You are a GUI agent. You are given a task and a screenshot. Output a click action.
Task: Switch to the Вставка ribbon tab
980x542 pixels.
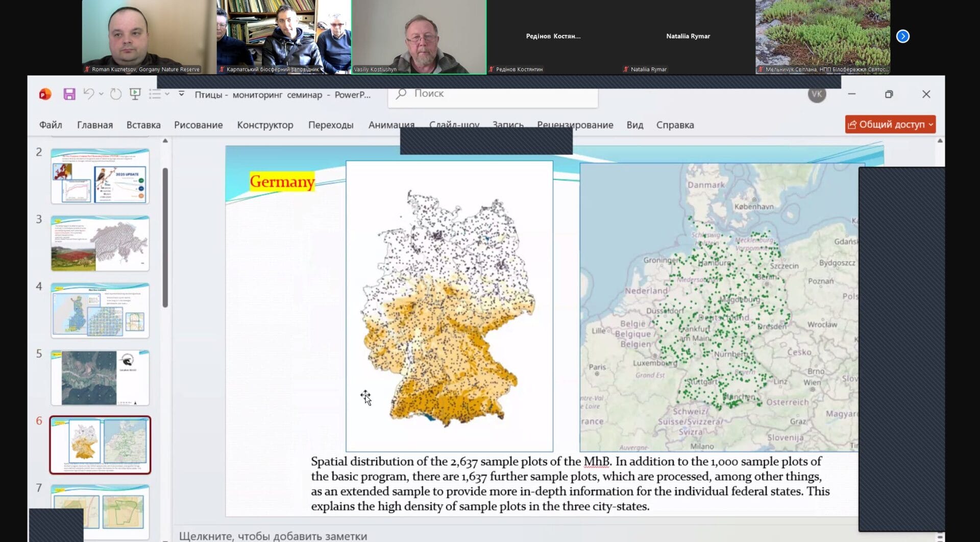pyautogui.click(x=143, y=125)
